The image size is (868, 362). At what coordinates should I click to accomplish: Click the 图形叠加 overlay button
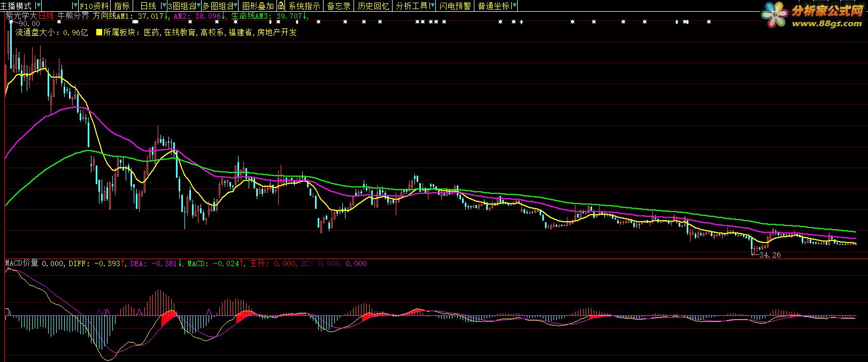[x=258, y=6]
